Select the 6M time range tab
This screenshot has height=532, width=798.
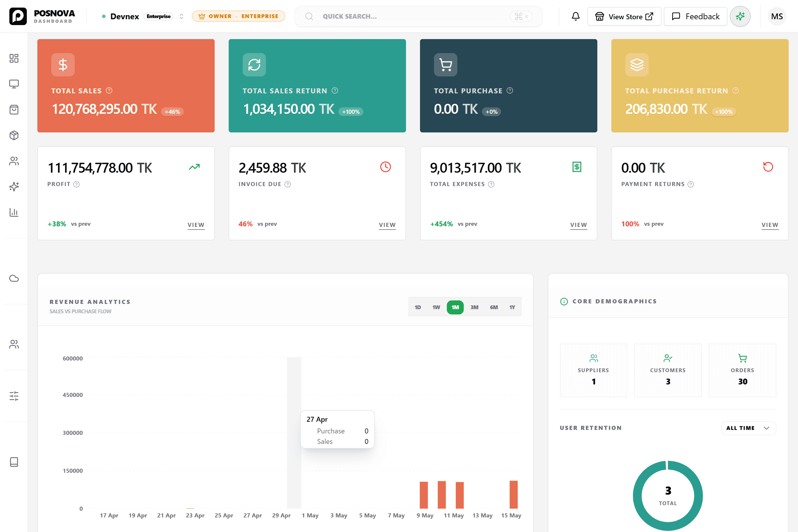click(x=494, y=307)
